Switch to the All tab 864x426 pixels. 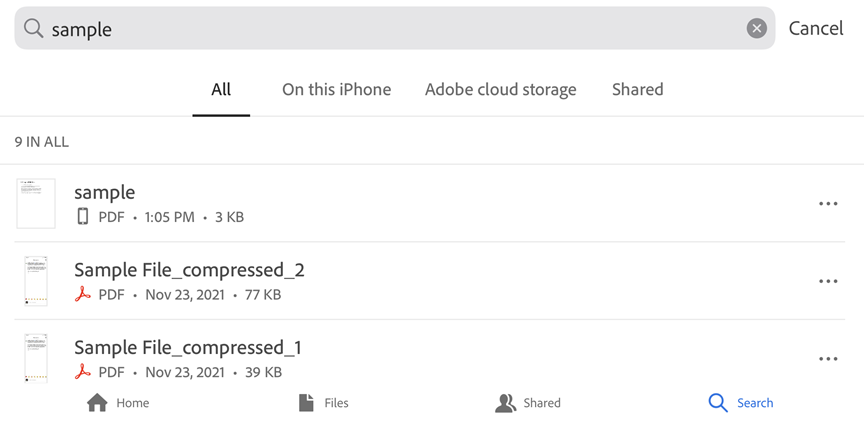(221, 90)
